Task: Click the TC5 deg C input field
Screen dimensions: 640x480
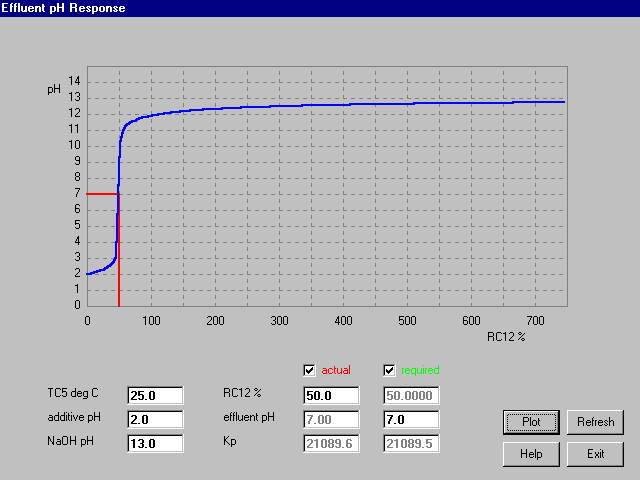Action: click(x=155, y=395)
